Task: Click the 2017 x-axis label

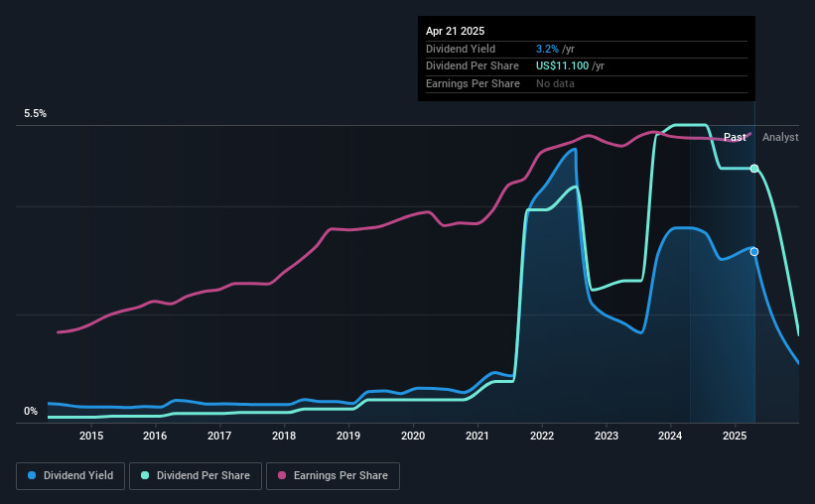Action: pos(219,436)
